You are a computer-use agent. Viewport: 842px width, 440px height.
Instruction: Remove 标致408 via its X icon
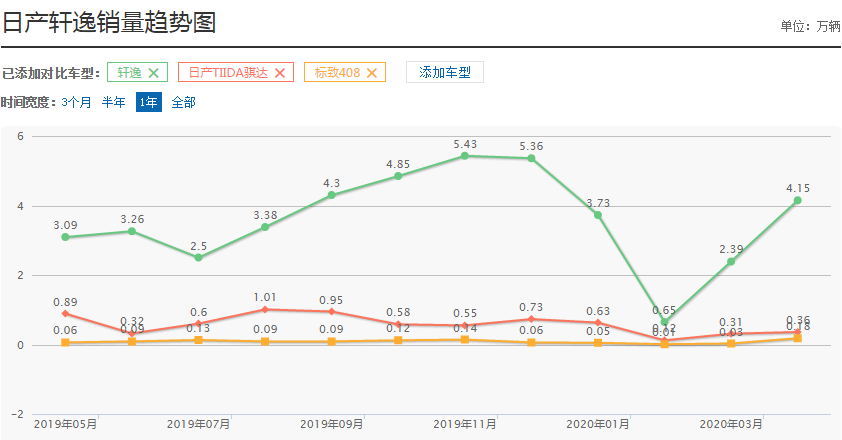click(372, 73)
